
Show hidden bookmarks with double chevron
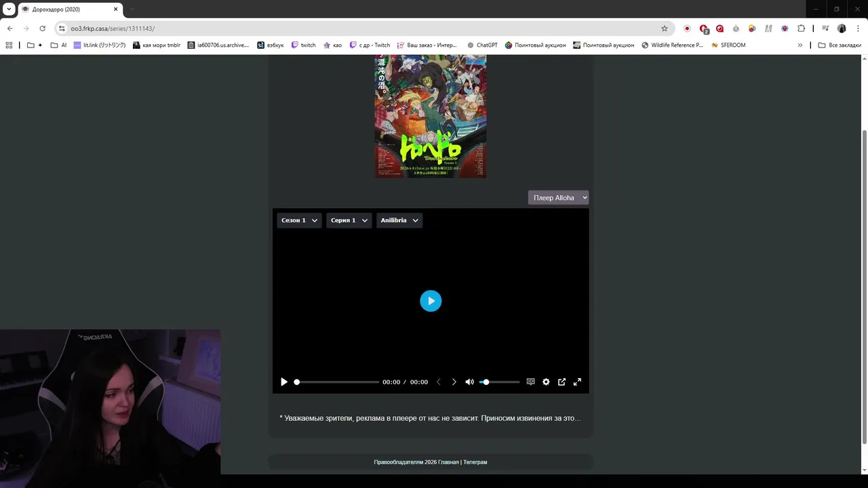(x=800, y=45)
